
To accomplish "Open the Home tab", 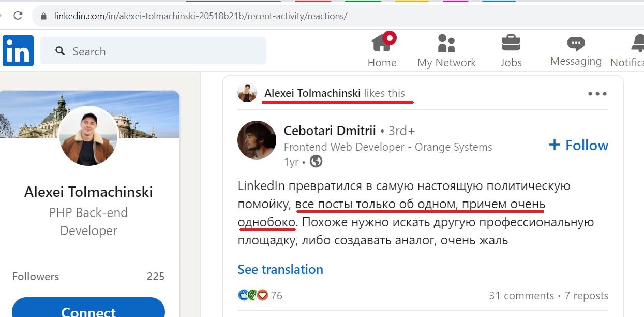I will (382, 51).
